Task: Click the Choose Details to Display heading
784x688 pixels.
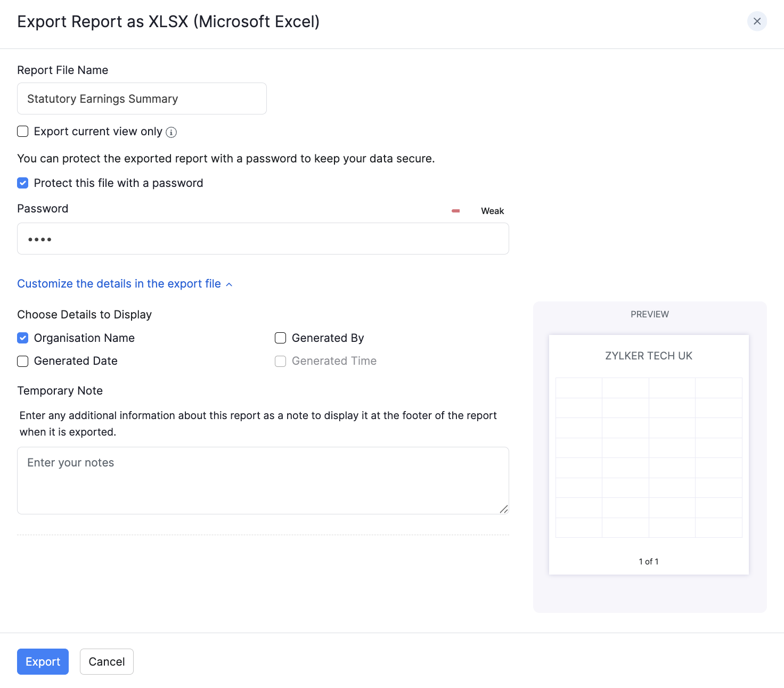Action: (x=85, y=315)
